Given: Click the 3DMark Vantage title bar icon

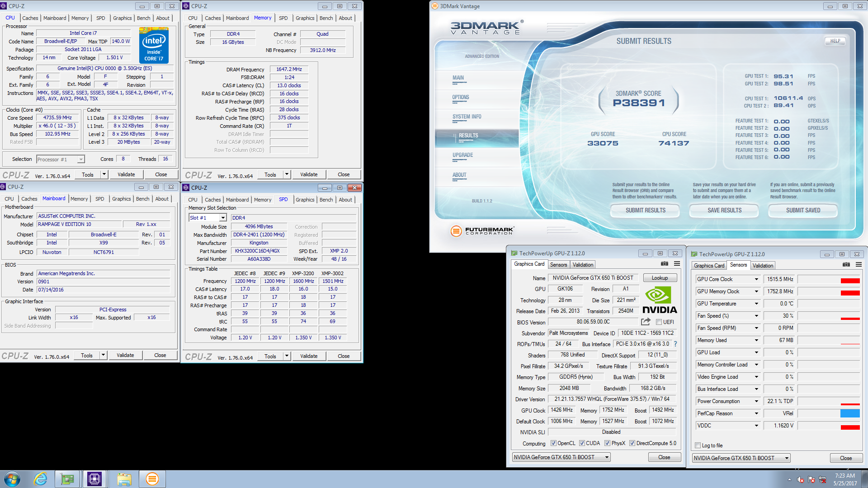Looking at the screenshot, I should [435, 6].
